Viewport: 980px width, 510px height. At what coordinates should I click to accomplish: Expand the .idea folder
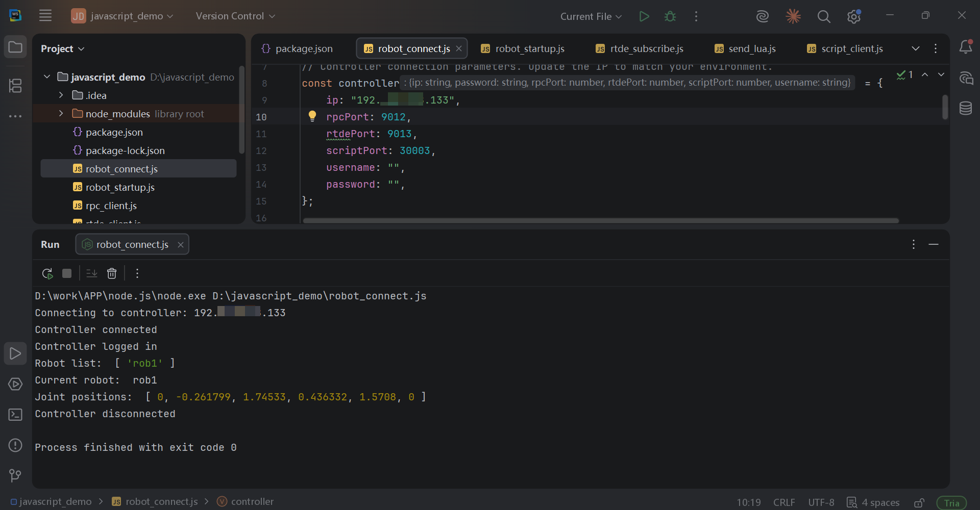(x=61, y=95)
